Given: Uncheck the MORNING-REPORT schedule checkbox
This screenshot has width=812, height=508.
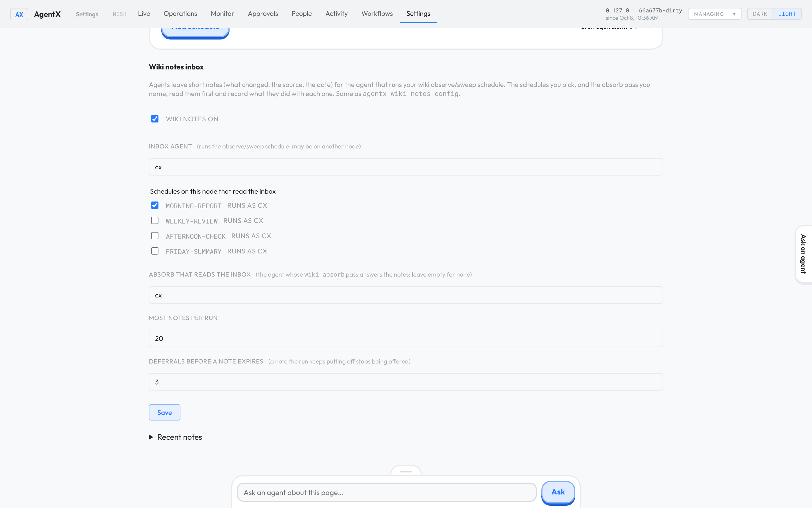Looking at the screenshot, I should (x=155, y=205).
